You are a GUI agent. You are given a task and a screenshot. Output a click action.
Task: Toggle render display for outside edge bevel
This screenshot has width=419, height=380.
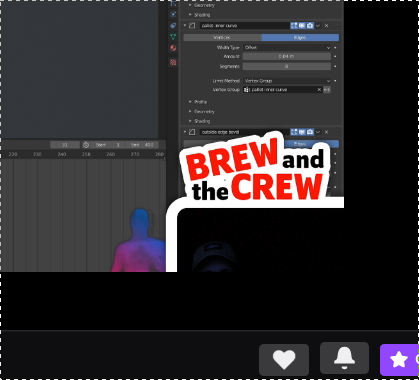coord(310,132)
